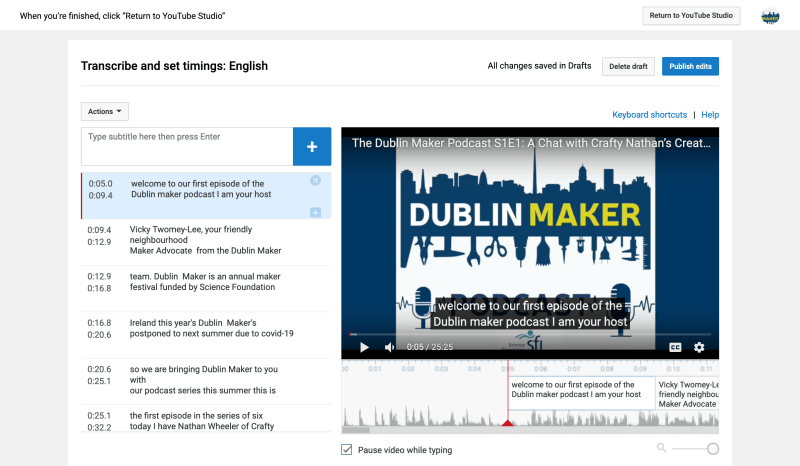800x466 pixels.
Task: Select the 'welcome to our first episode' timeline caption block
Action: point(582,393)
